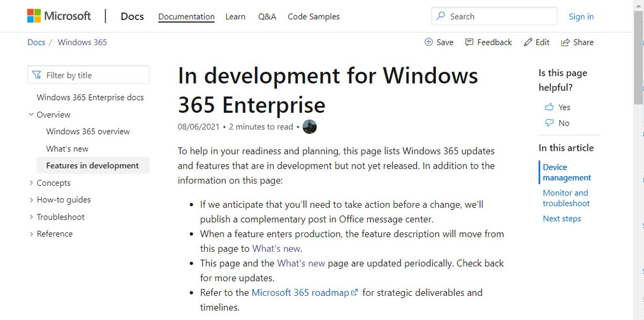Open the Learn tab

click(x=235, y=17)
